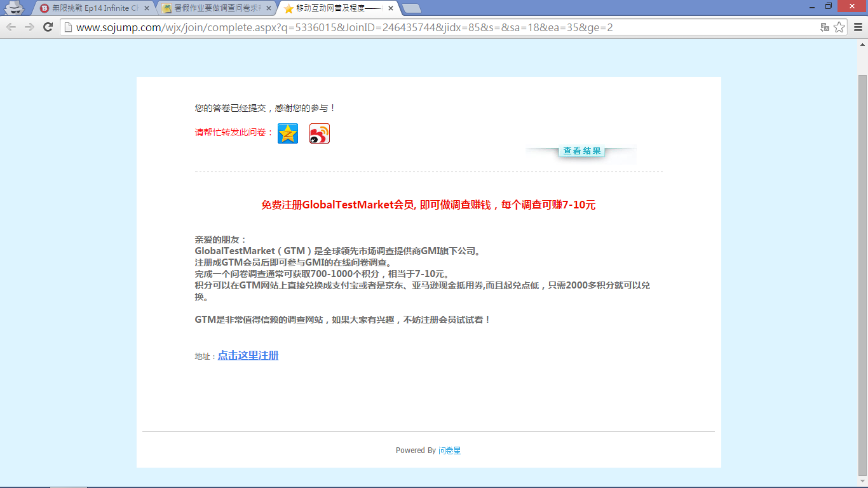Open the 问卷星 footer link
The image size is (868, 488).
point(449,451)
